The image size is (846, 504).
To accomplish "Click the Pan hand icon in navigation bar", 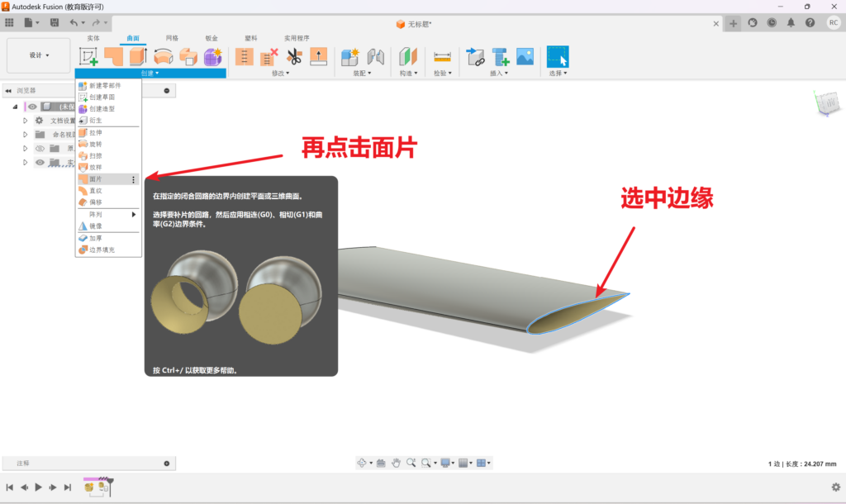I will [397, 463].
